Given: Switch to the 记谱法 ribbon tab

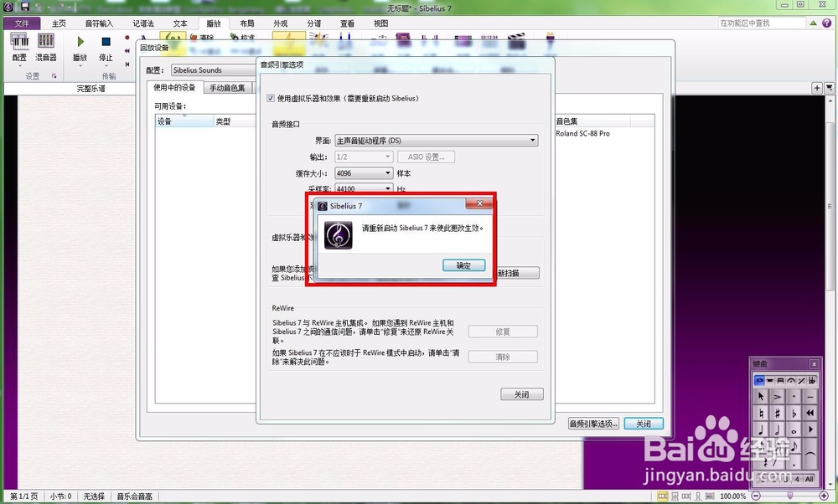Looking at the screenshot, I should [143, 23].
